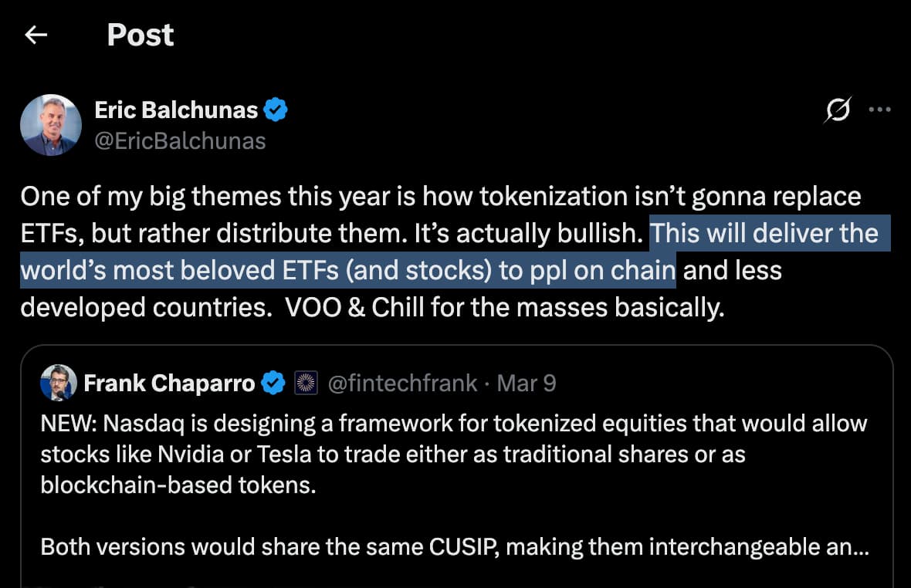Screen dimensions: 911x588
Task: Open the @EricBalchunas handle link
Action: [x=180, y=140]
